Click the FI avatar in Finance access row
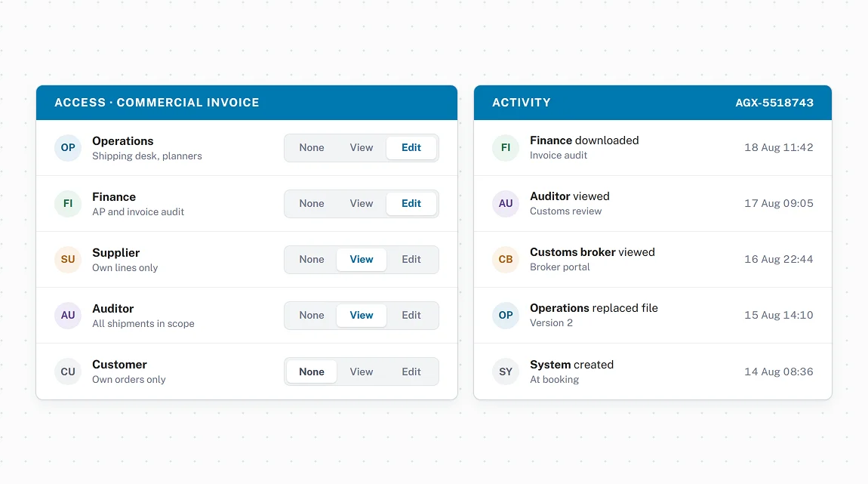The height and width of the screenshot is (484, 868). (x=68, y=204)
